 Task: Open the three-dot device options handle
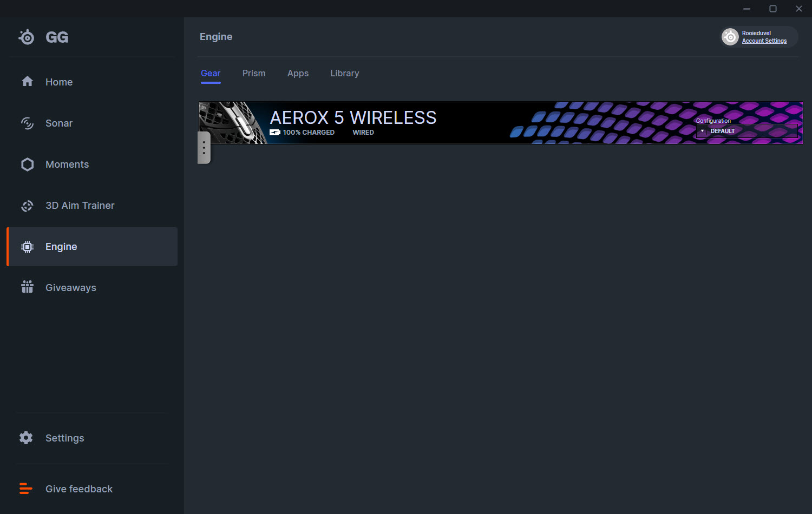pyautogui.click(x=204, y=147)
